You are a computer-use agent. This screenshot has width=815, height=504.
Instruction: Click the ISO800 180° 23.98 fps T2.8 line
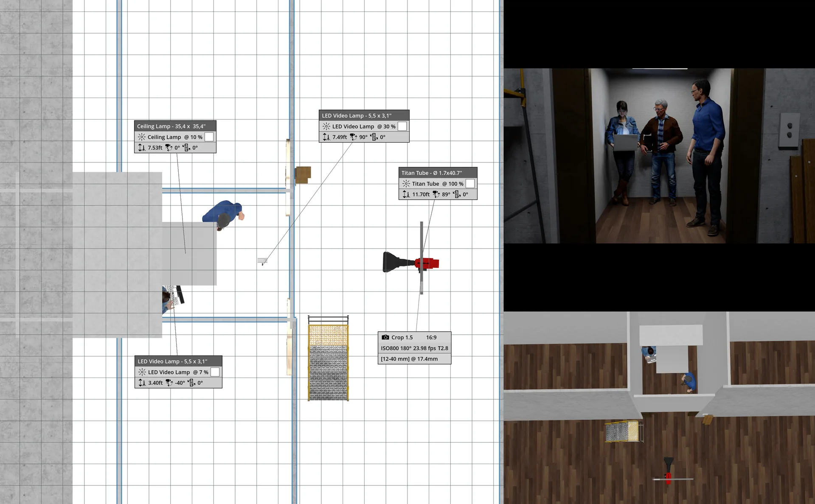pyautogui.click(x=414, y=348)
